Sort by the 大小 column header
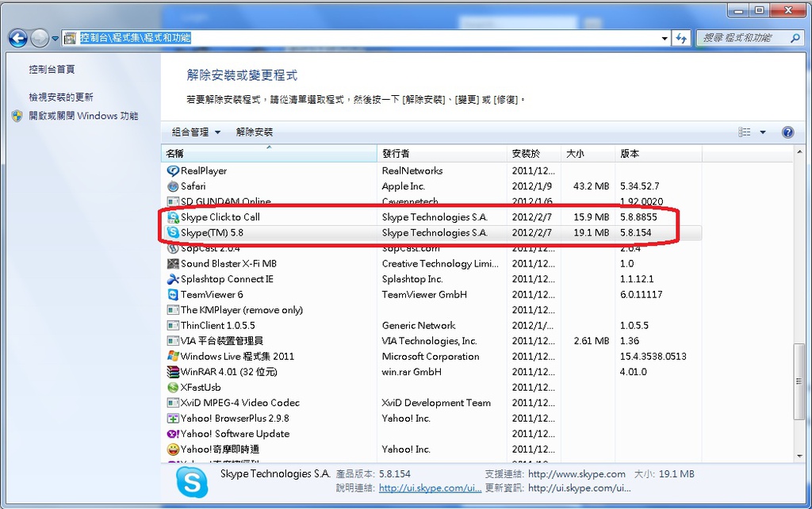 pyautogui.click(x=588, y=153)
